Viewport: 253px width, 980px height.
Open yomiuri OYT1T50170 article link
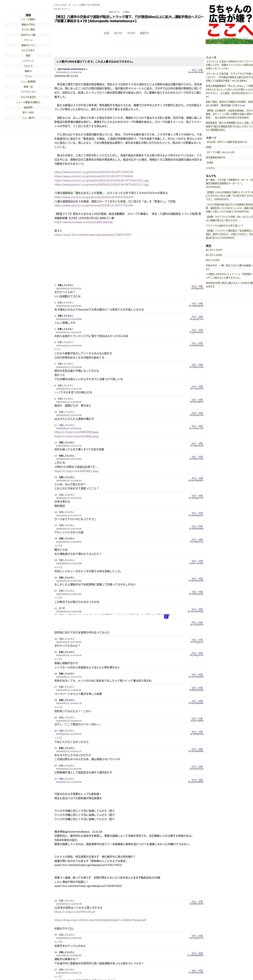click(x=94, y=172)
